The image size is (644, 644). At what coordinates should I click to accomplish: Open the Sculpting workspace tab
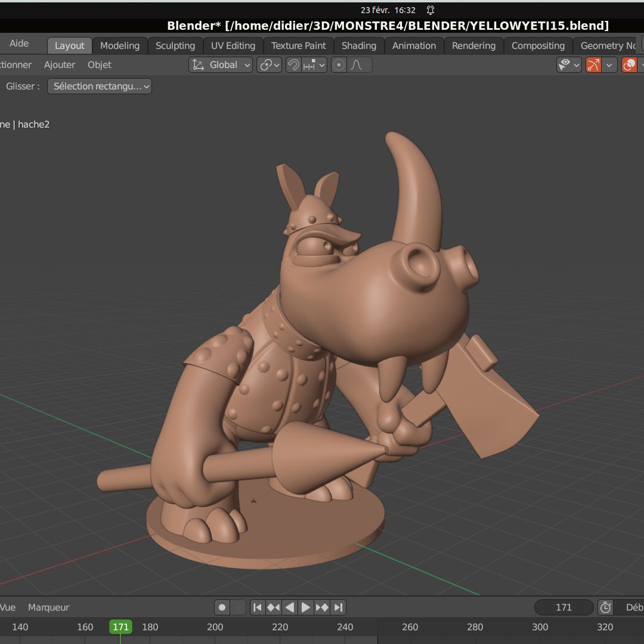[x=175, y=45]
